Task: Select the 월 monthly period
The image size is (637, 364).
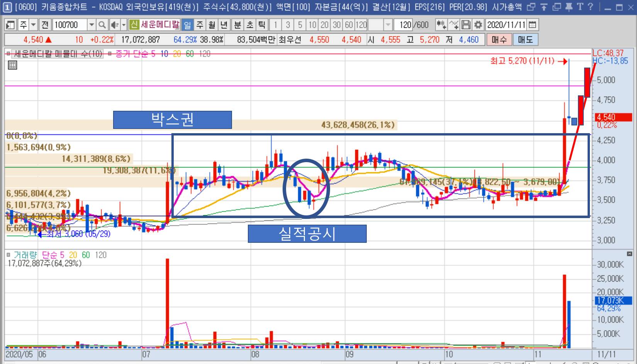Action: pyautogui.click(x=212, y=25)
